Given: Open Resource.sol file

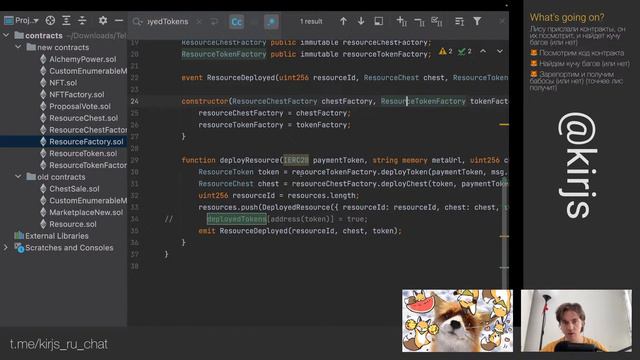Looking at the screenshot, I should point(73,224).
